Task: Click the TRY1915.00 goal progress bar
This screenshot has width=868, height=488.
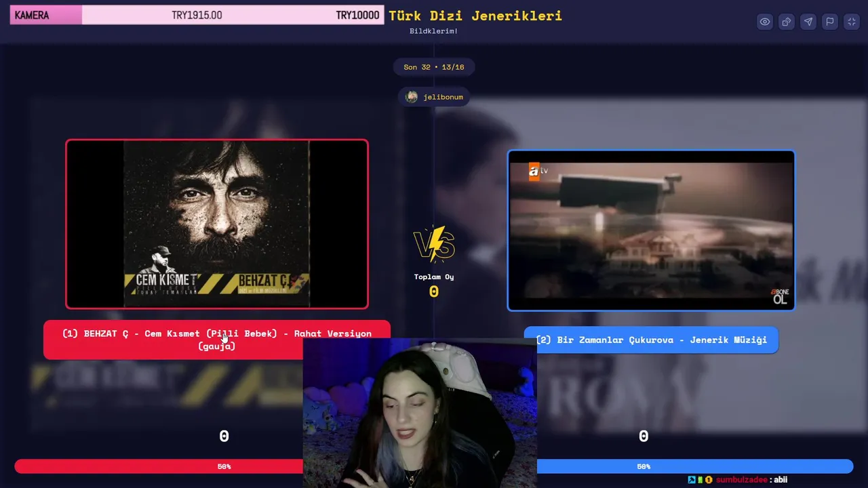Action: click(197, 15)
